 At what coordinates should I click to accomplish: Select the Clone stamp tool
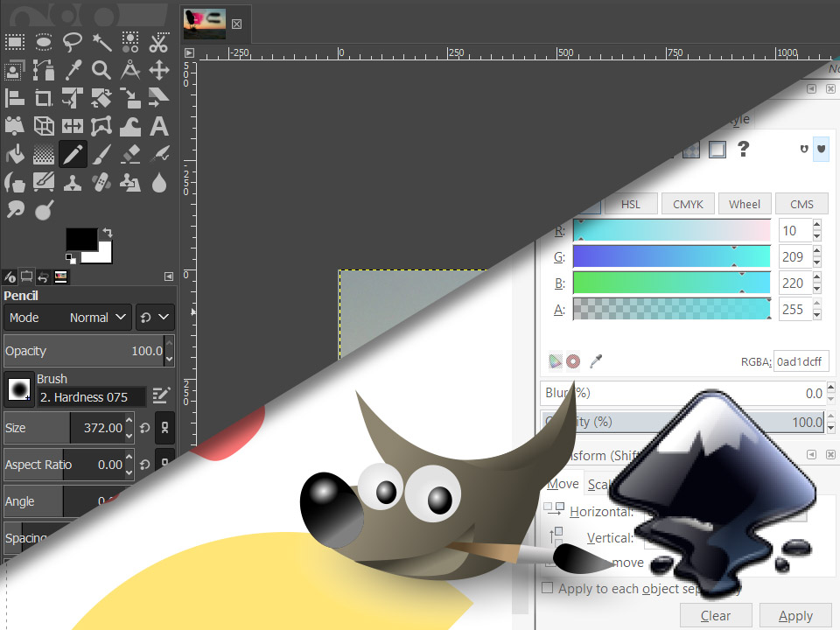(x=73, y=183)
